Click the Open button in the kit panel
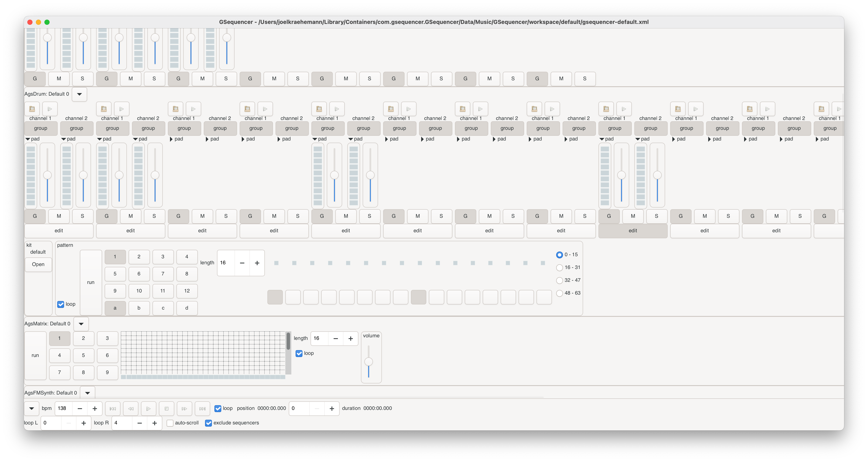 coord(38,264)
